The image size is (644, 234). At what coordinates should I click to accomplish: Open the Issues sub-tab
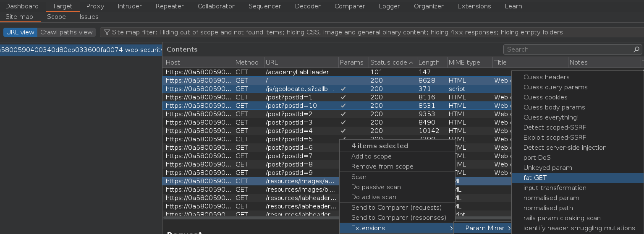click(x=89, y=17)
